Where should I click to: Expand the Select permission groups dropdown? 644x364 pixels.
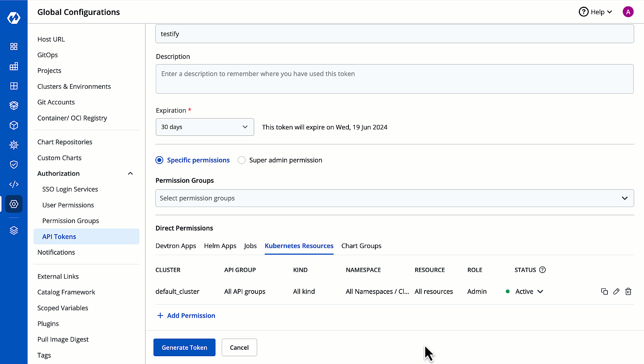tap(394, 198)
